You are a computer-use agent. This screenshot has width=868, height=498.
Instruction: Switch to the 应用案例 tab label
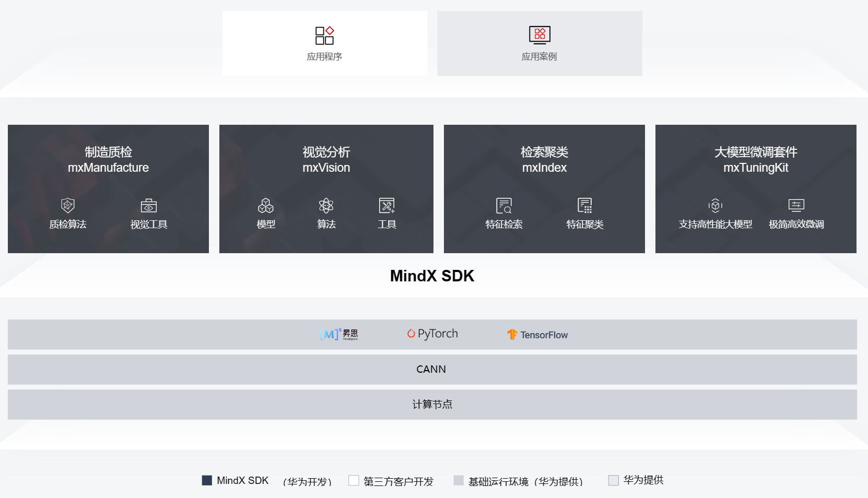coord(539,56)
